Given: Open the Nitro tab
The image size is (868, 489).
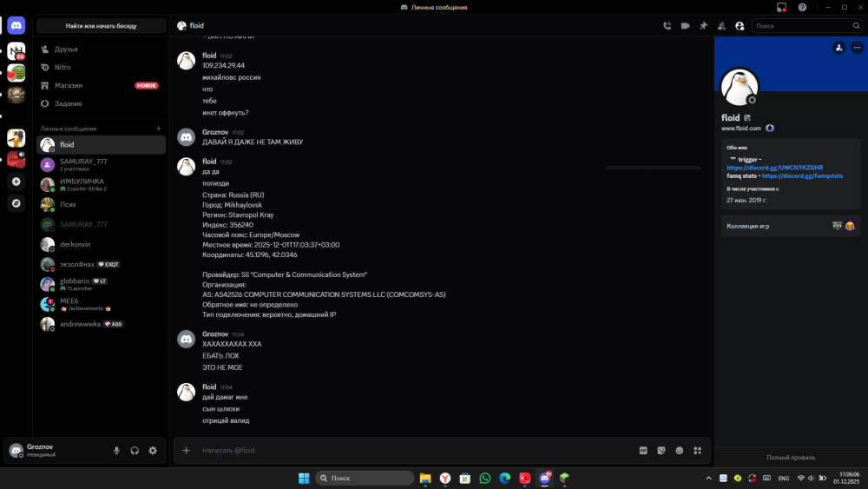Looking at the screenshot, I should click(101, 67).
